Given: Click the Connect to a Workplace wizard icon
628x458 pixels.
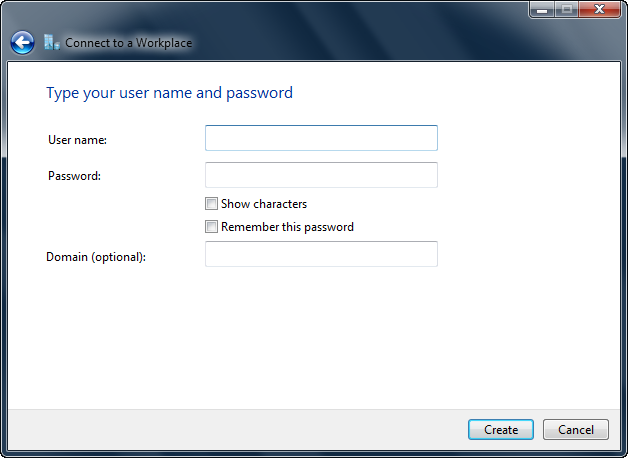Looking at the screenshot, I should pos(52,43).
